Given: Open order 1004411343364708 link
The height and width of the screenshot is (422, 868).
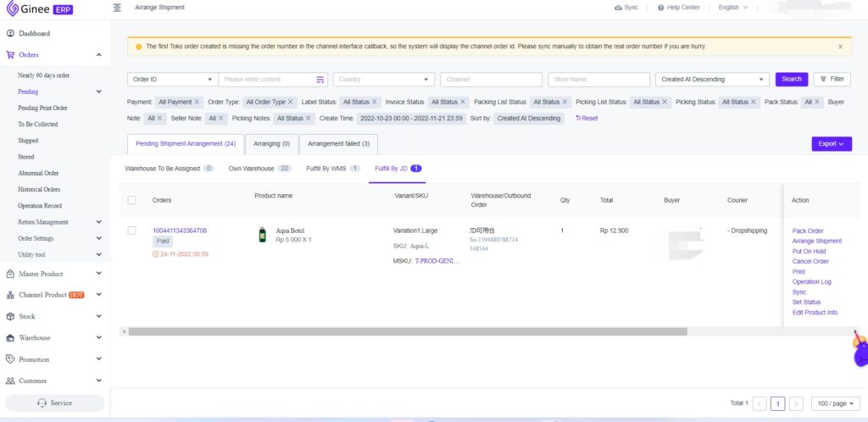Looking at the screenshot, I should tap(180, 230).
